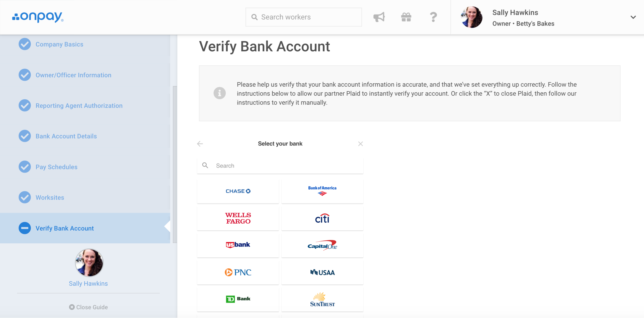Screen dimensions: 644x318
Task: Open the gift rewards icon
Action: pos(406,17)
